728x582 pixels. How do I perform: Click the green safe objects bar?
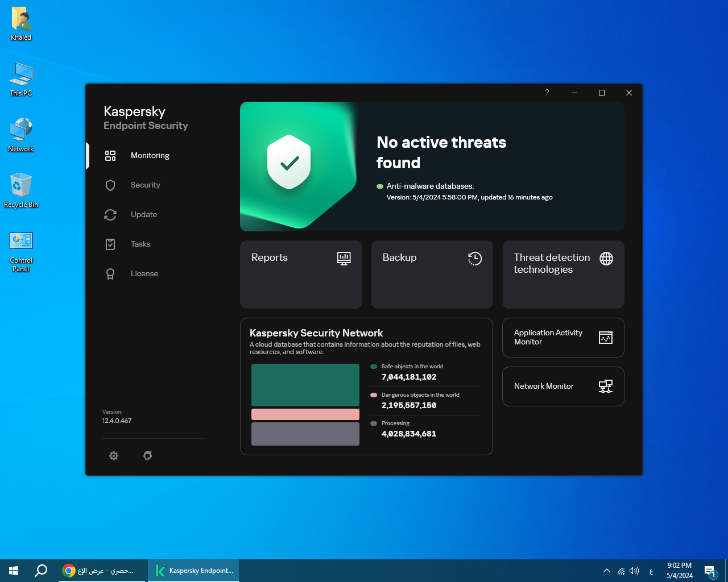305,385
